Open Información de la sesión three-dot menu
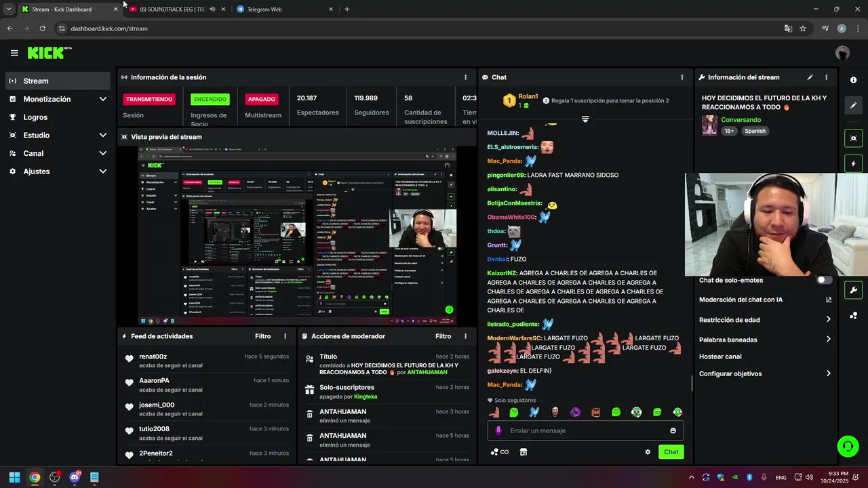This screenshot has width=868, height=488. click(x=465, y=77)
